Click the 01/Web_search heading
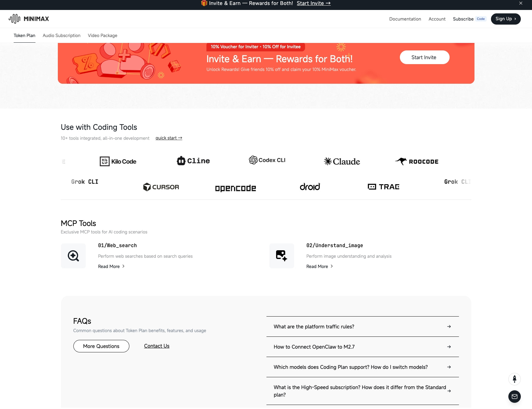This screenshot has height=409, width=532. coord(118,245)
